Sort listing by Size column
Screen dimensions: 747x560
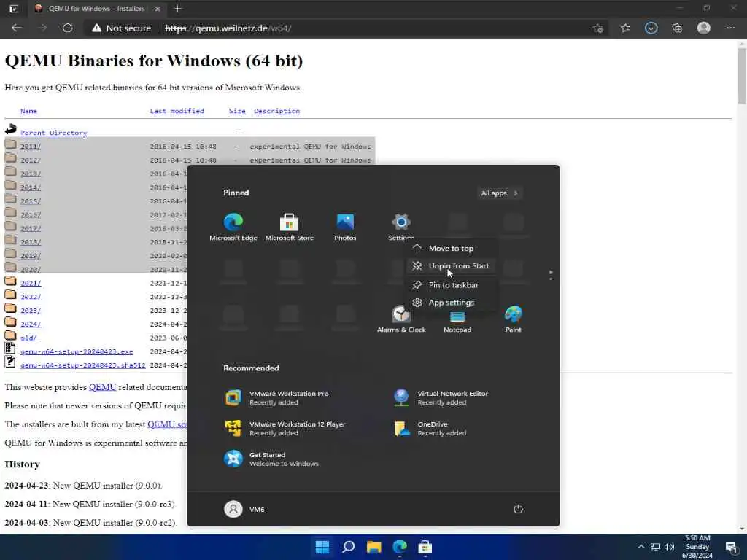[237, 111]
